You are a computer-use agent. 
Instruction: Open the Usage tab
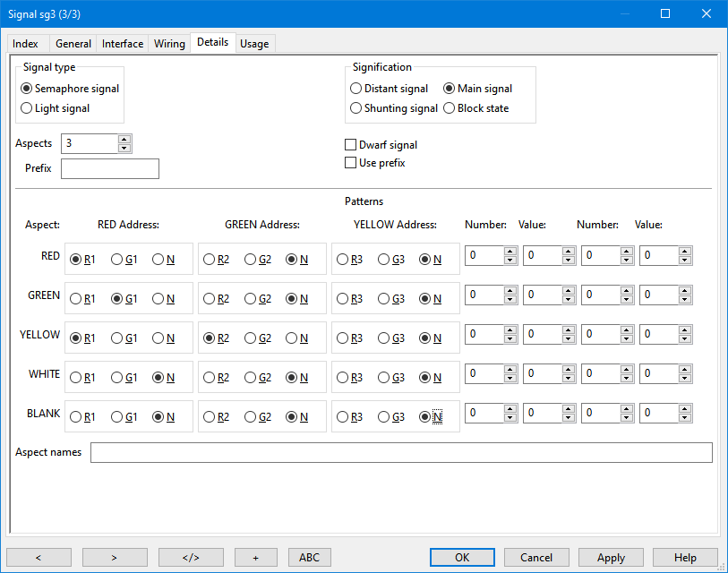[254, 42]
